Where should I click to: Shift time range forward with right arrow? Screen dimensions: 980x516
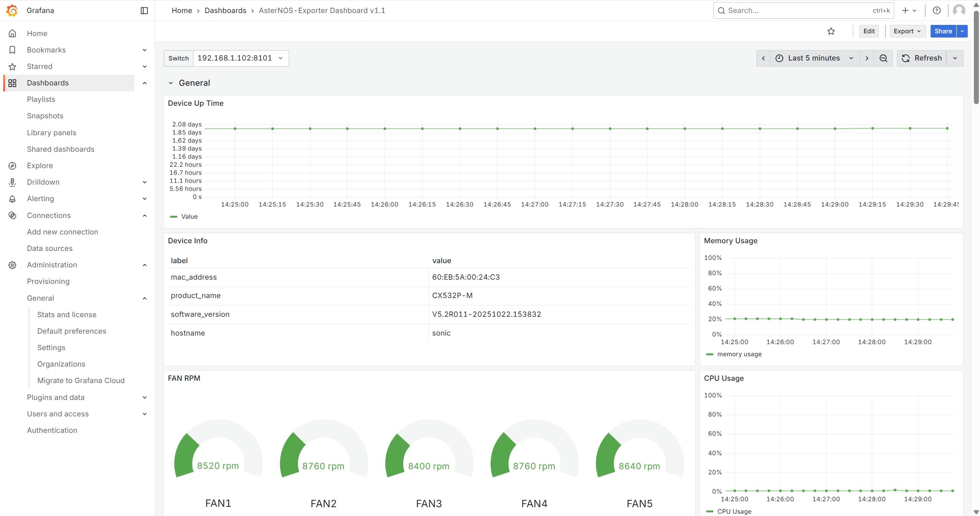click(x=867, y=58)
